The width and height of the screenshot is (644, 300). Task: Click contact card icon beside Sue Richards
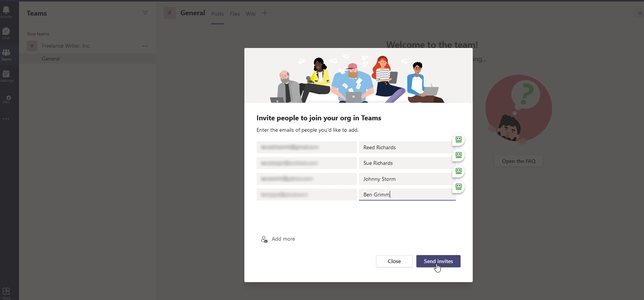coord(458,155)
